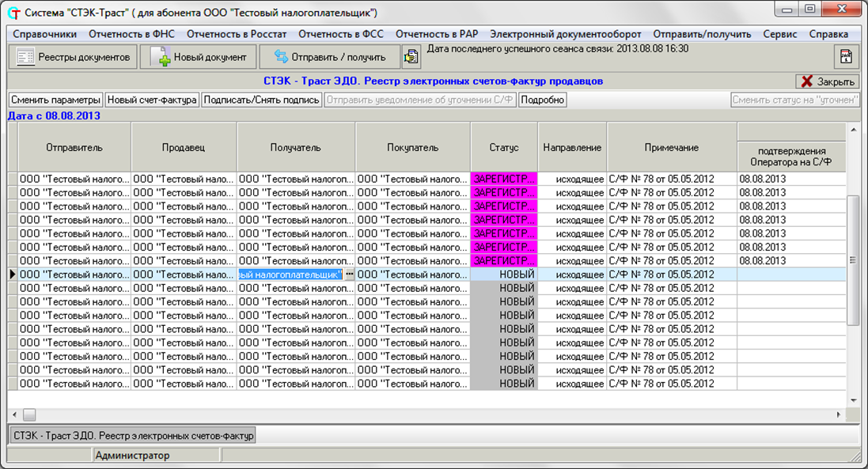Open Реестры документов
Screen dimensions: 868x469
[x=73, y=57]
